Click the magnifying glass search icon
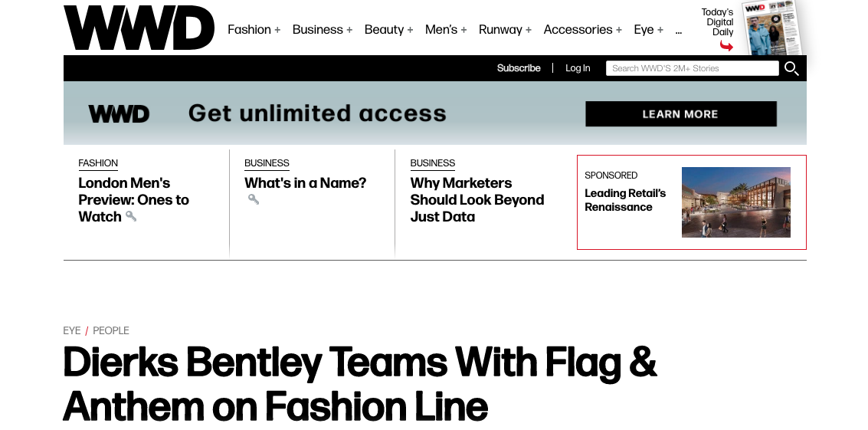The image size is (868, 430). point(791,69)
